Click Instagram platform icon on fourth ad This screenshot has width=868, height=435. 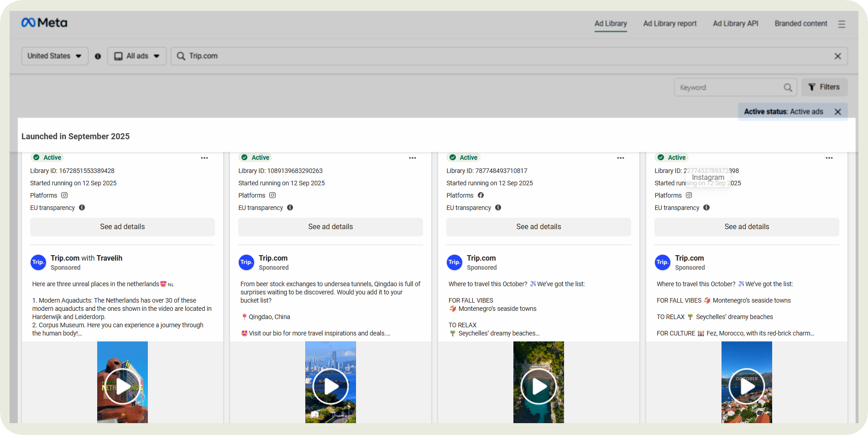(x=689, y=195)
